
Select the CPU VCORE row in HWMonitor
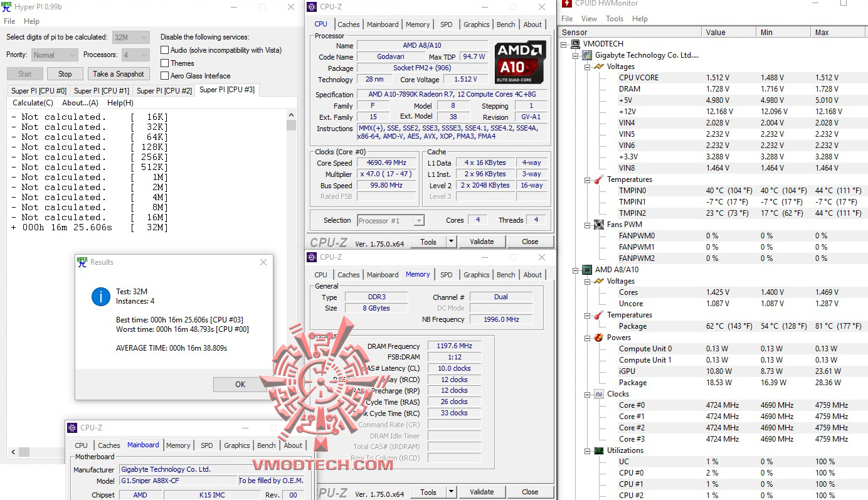click(713, 78)
